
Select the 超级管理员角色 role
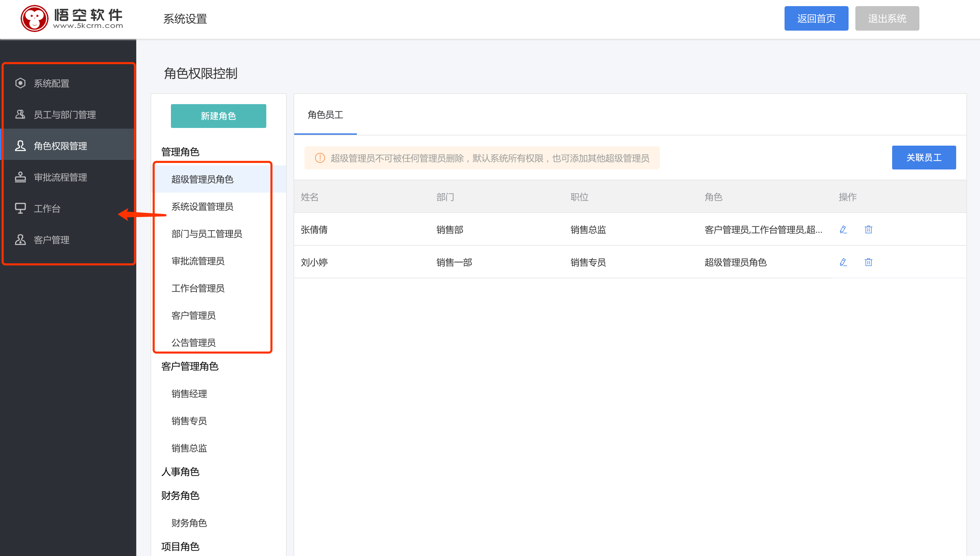tap(219, 179)
